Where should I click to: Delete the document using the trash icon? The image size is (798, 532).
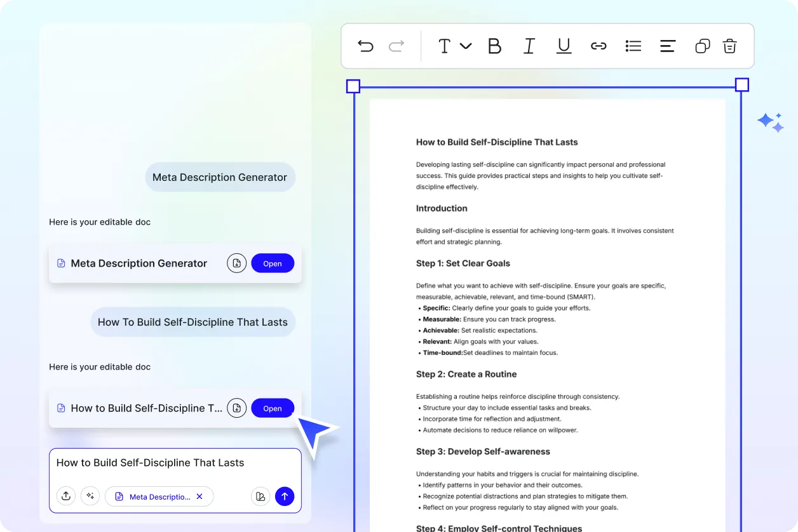tap(729, 45)
